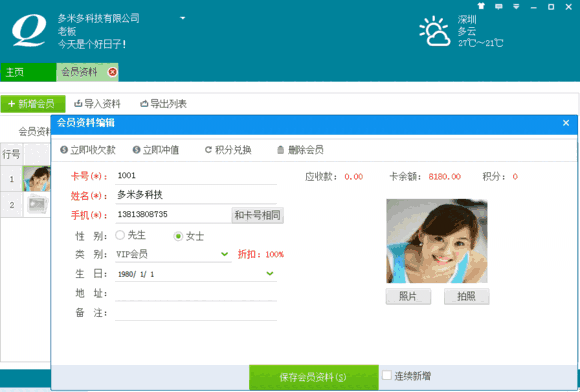Click the 和卡号相同 button
The height and width of the screenshot is (392, 580).
pyautogui.click(x=258, y=215)
